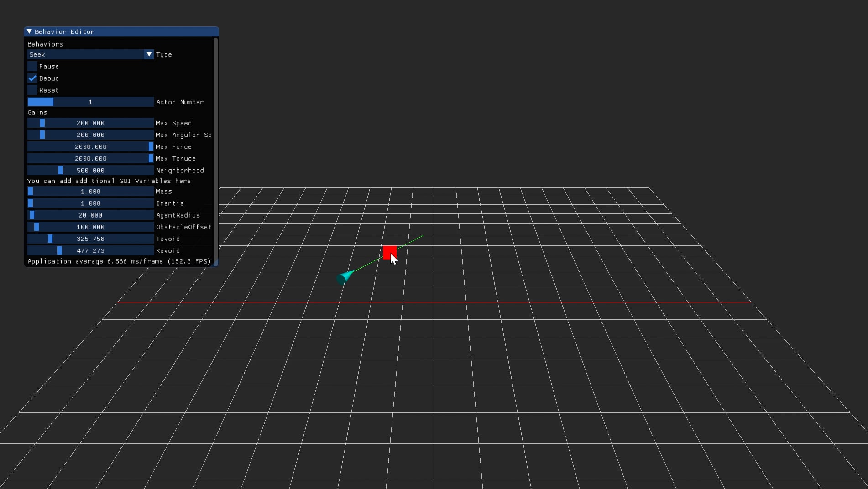Tick the Reset checkbox
Image resolution: width=868 pixels, height=489 pixels.
[x=32, y=90]
